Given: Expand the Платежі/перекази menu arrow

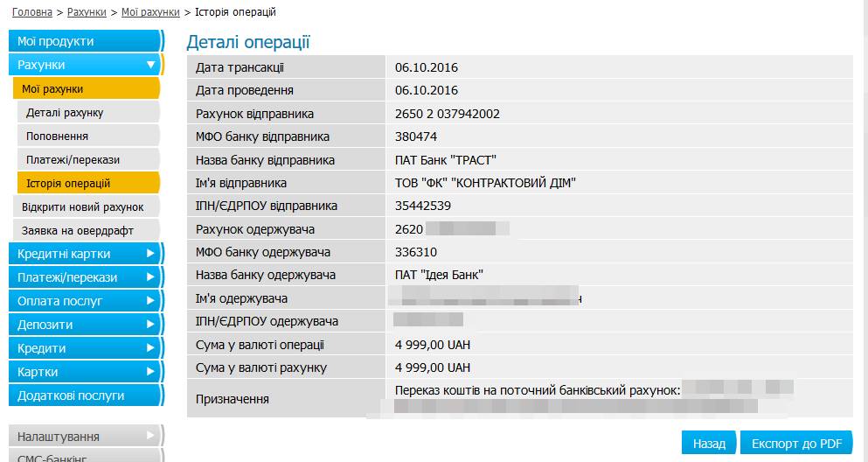Looking at the screenshot, I should tap(150, 277).
